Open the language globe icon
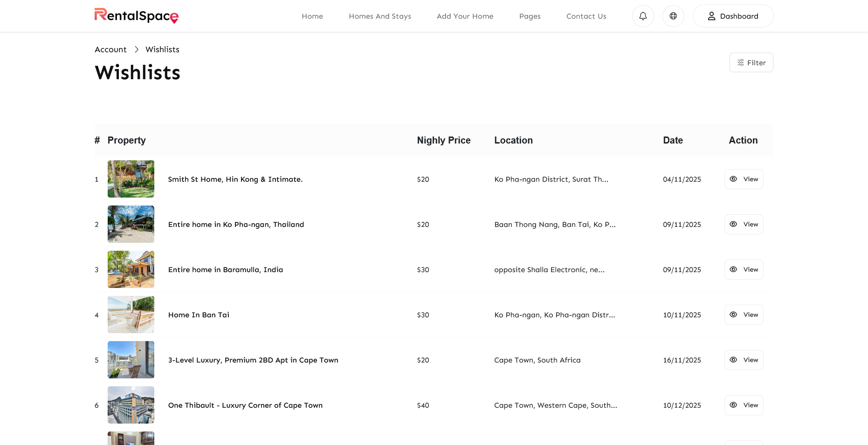 (673, 16)
